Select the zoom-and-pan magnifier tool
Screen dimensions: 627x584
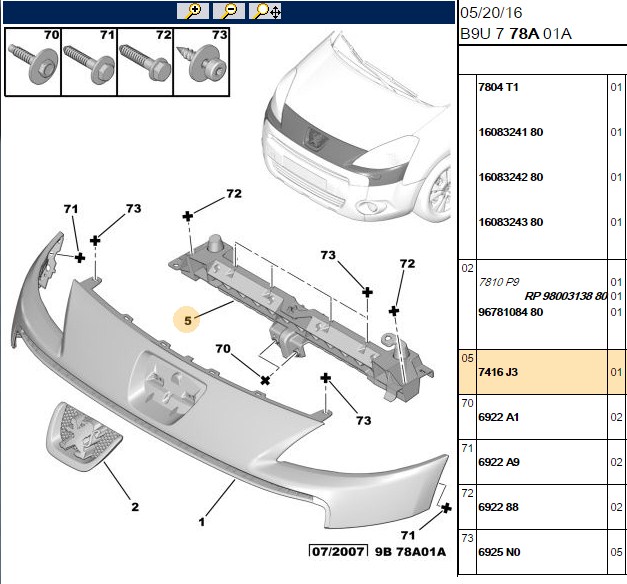click(265, 11)
